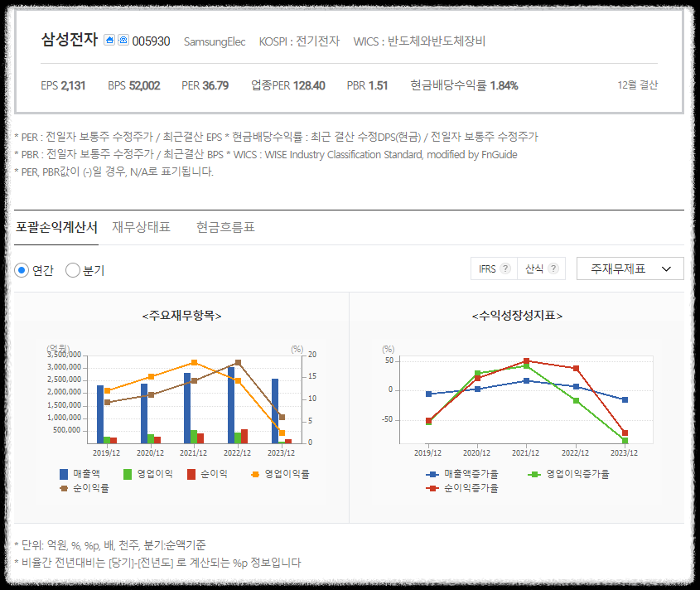
Task: Click the 12월 결산 label
Action: [638, 85]
